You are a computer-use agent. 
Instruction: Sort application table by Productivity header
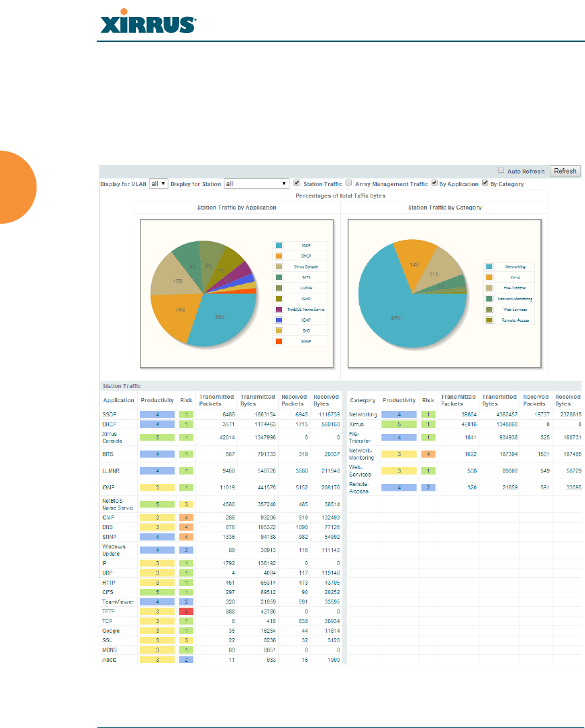pyautogui.click(x=157, y=400)
